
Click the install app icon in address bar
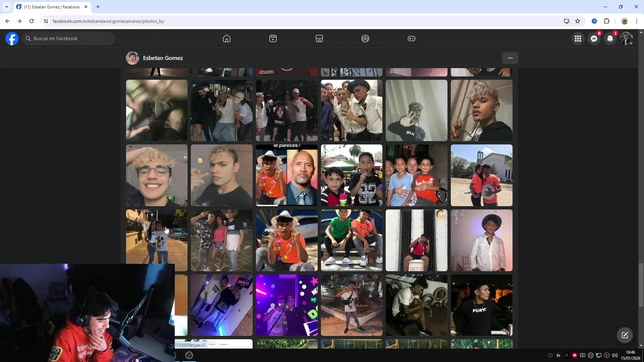coord(567,21)
